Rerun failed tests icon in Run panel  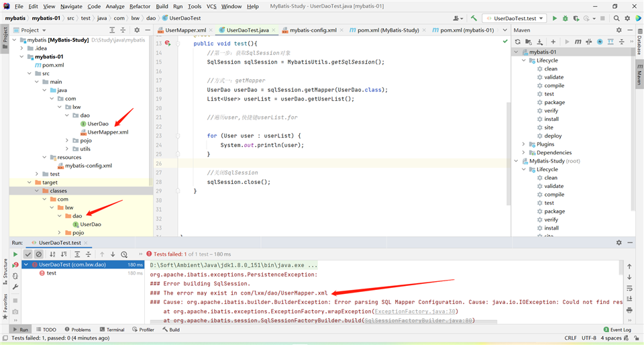15,265
